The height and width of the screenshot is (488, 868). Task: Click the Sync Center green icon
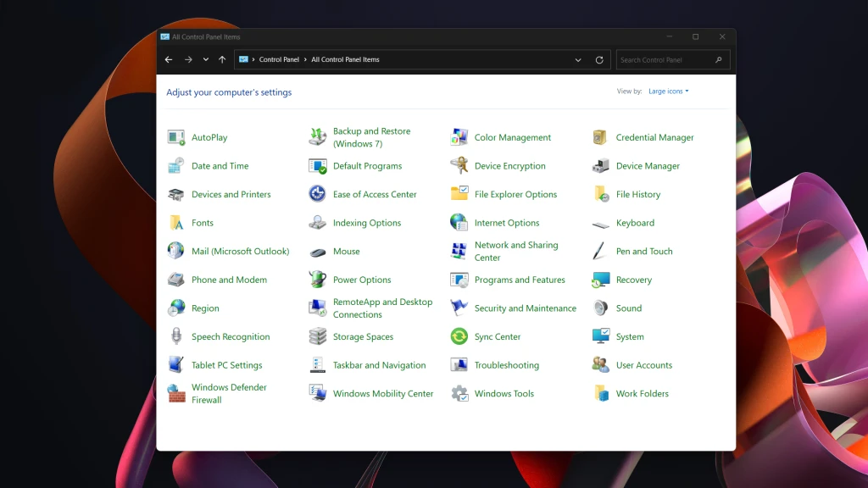[x=459, y=337]
